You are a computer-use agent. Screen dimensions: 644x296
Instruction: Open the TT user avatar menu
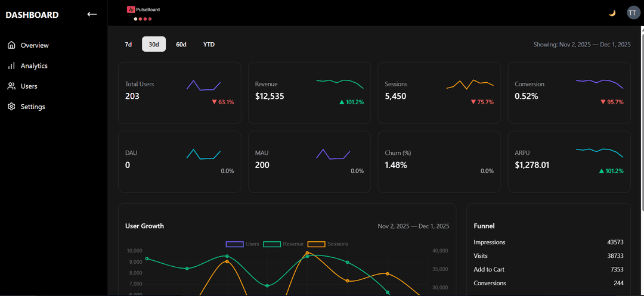pyautogui.click(x=633, y=13)
